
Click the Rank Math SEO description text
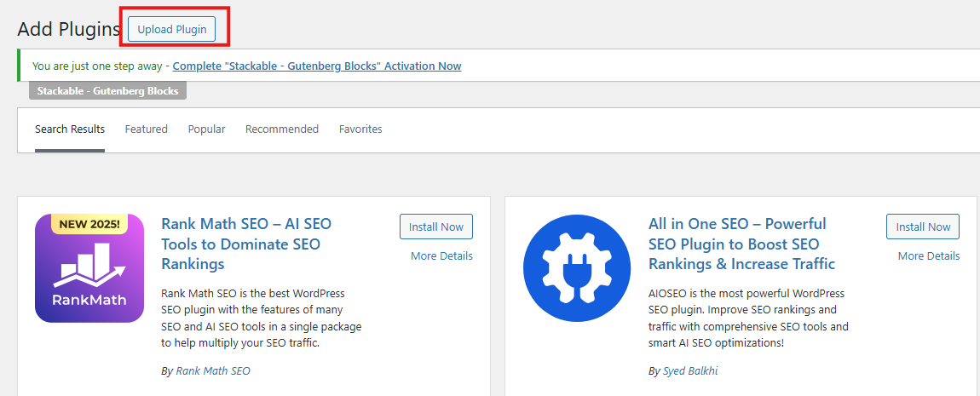click(x=262, y=318)
